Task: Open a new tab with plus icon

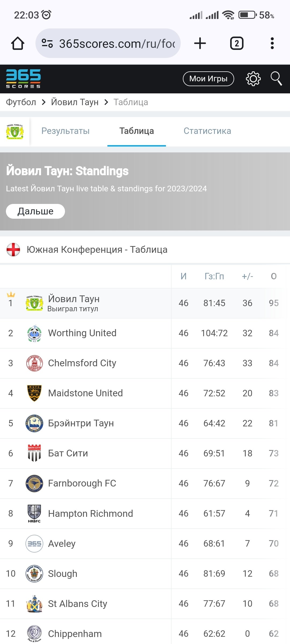Action: (200, 43)
